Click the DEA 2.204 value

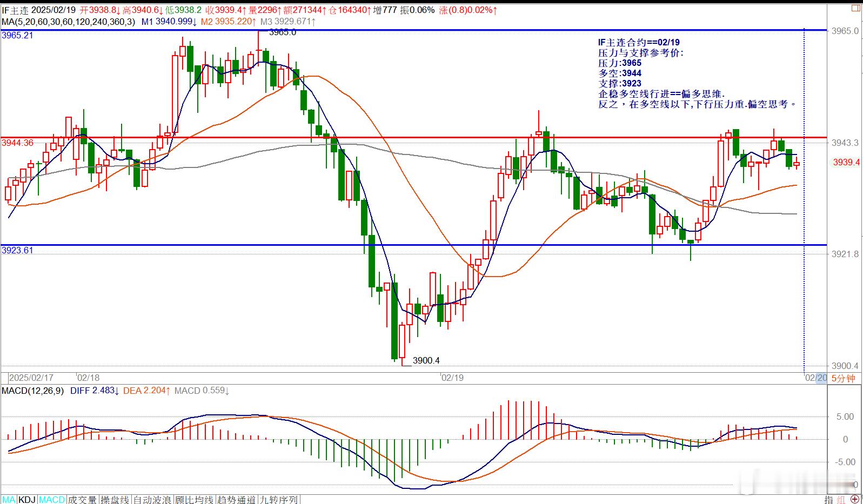click(x=148, y=391)
